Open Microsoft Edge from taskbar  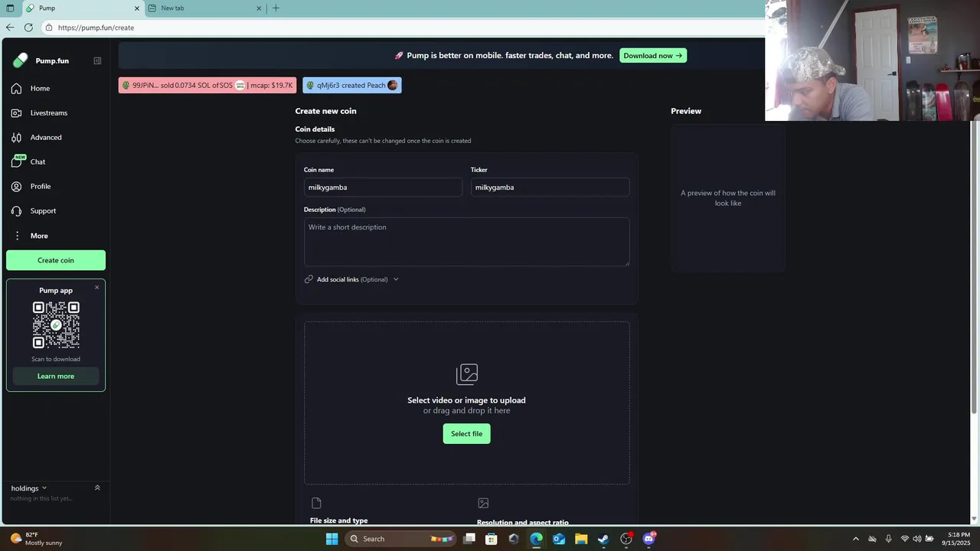tap(536, 539)
